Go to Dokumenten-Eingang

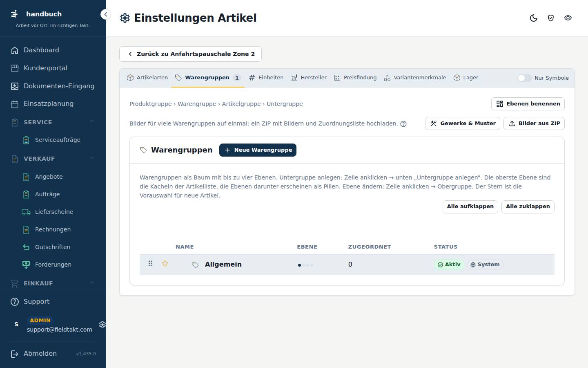click(x=53, y=86)
